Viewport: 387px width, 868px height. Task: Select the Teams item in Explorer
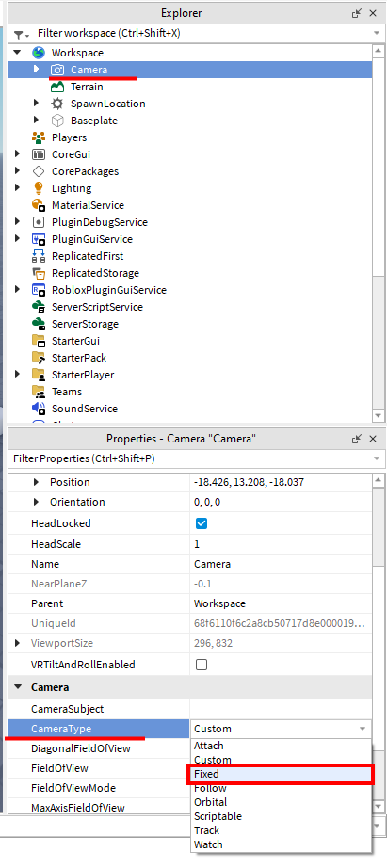(67, 392)
